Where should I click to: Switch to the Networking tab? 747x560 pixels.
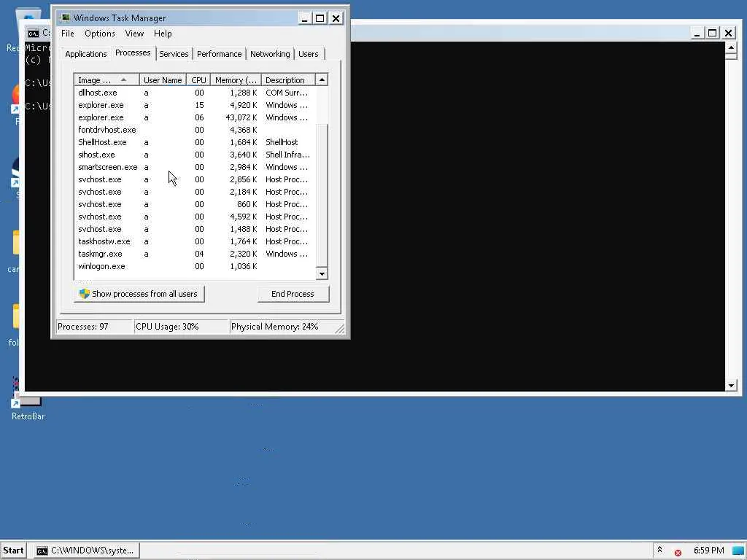click(270, 54)
